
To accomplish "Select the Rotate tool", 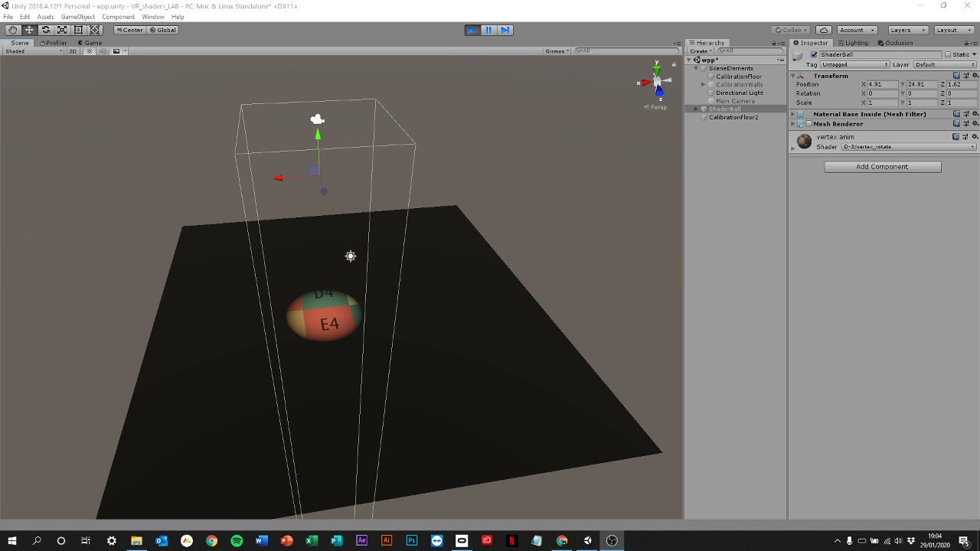I will pos(45,29).
